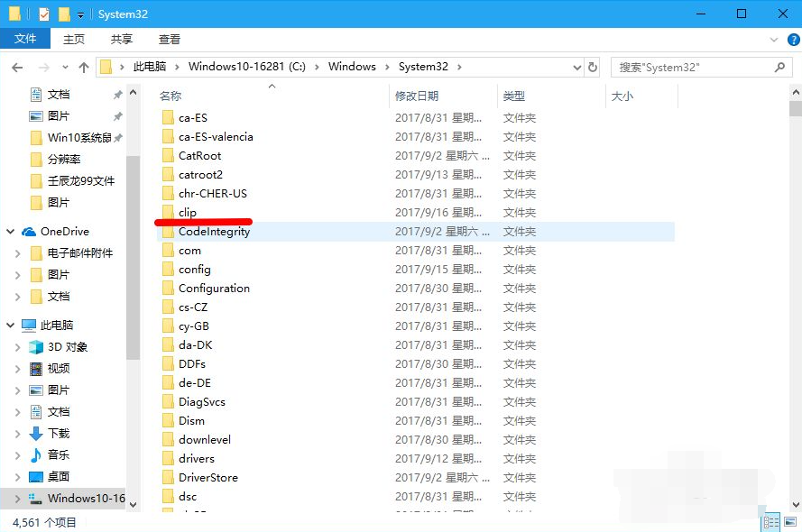Click New Folder quick access icon

[64, 14]
